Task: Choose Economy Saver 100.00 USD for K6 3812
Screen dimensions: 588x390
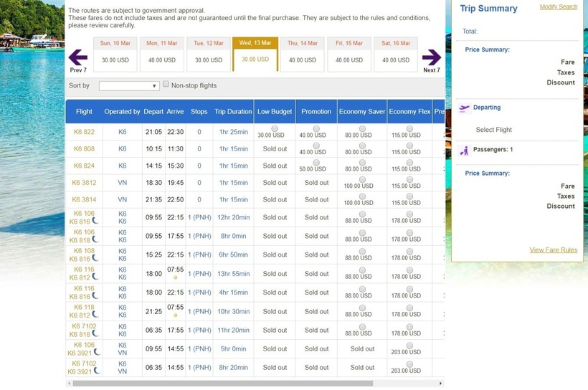Action: coord(362,179)
